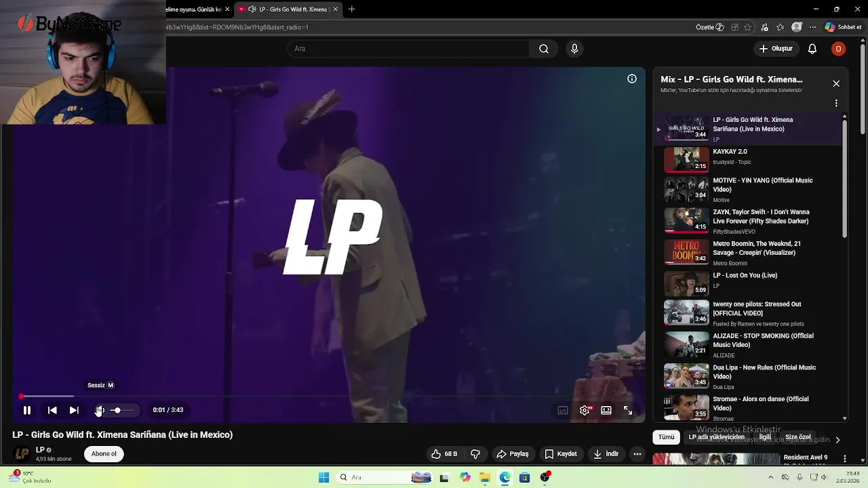Open Mix playlist three-dot options
The height and width of the screenshot is (488, 868).
pos(836,103)
